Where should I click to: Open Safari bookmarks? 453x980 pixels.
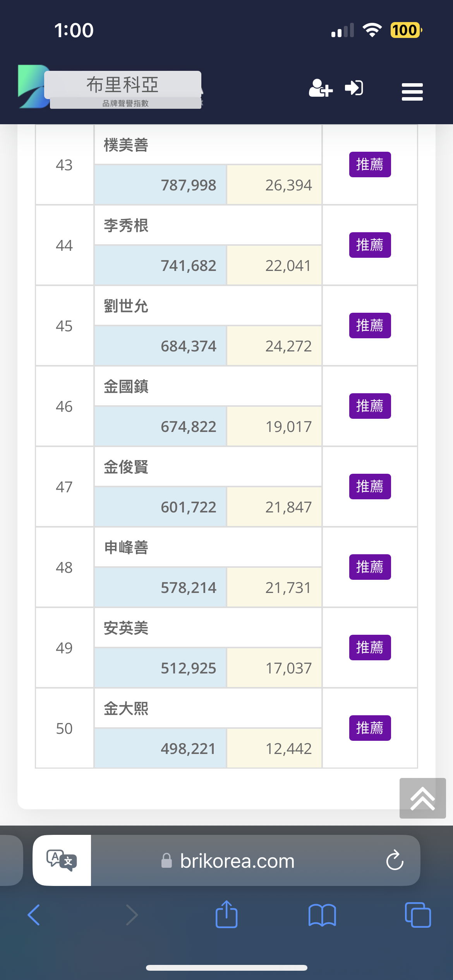[322, 915]
